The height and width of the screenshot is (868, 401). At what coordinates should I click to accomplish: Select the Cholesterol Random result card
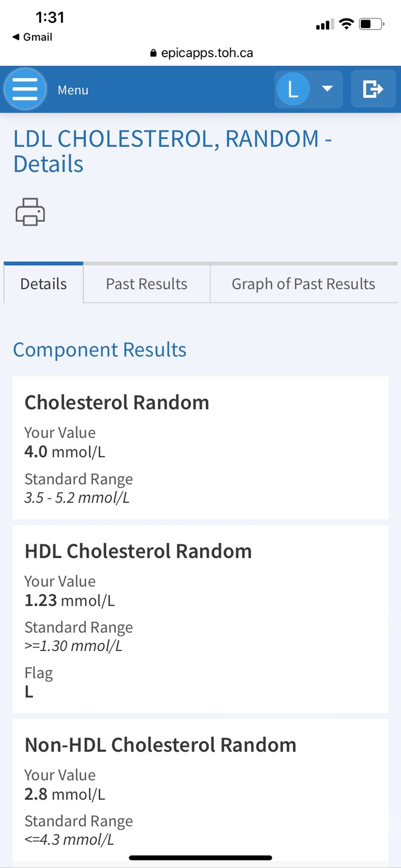tap(200, 447)
